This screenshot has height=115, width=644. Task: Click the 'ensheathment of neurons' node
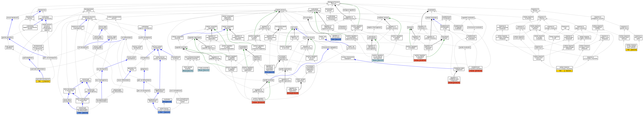[176, 58]
